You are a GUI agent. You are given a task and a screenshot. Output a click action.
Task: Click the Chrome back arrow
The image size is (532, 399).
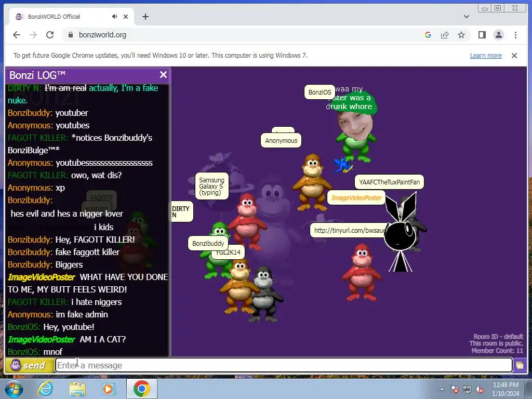(16, 35)
